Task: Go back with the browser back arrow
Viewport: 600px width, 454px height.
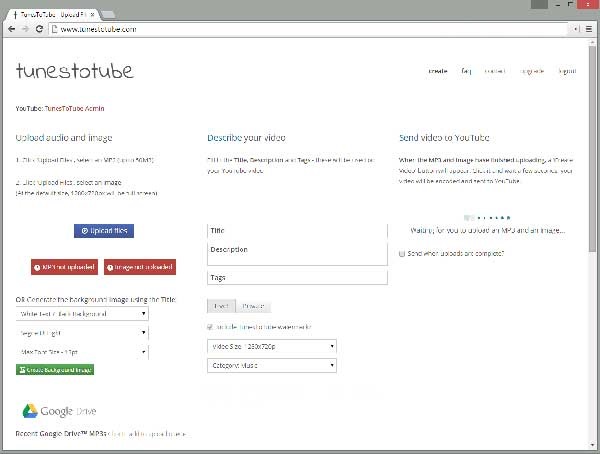Action: click(x=11, y=29)
